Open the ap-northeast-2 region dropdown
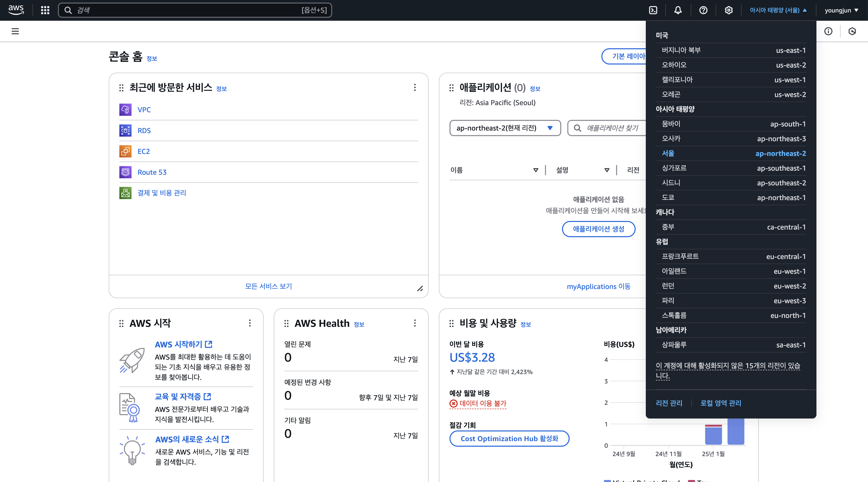868x482 pixels. click(x=505, y=128)
